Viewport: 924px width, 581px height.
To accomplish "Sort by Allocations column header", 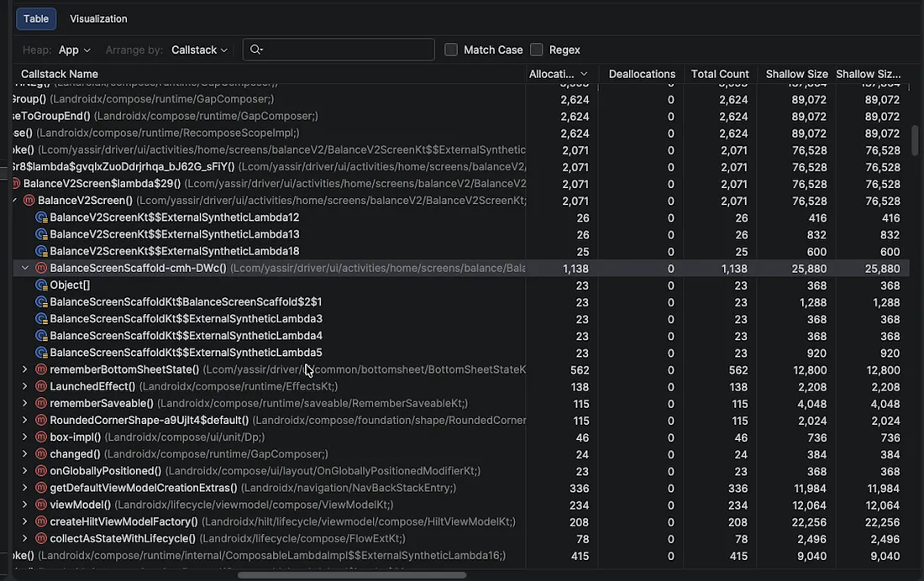I will pos(558,74).
